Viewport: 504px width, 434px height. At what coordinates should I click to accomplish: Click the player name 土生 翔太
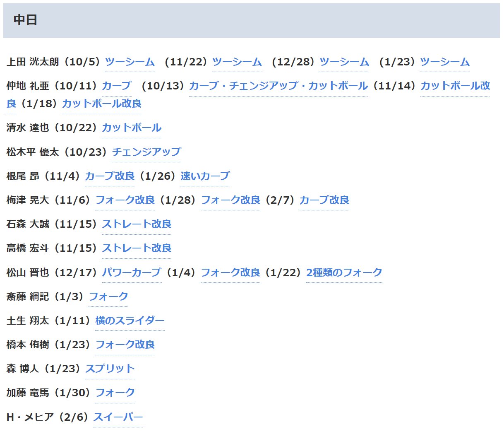coord(28,321)
